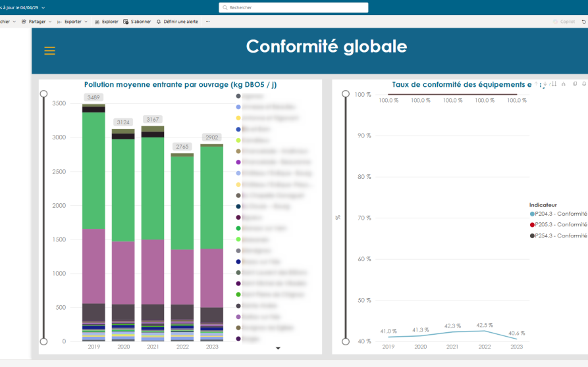Open the Copilot pane

tap(564, 22)
